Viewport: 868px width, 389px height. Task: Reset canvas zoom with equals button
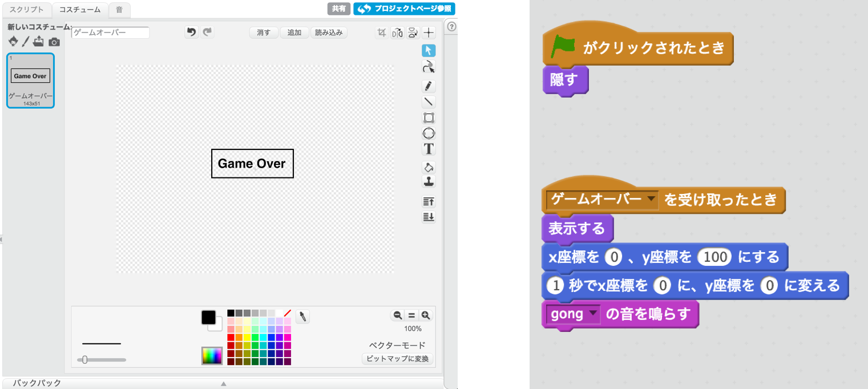[x=411, y=315]
